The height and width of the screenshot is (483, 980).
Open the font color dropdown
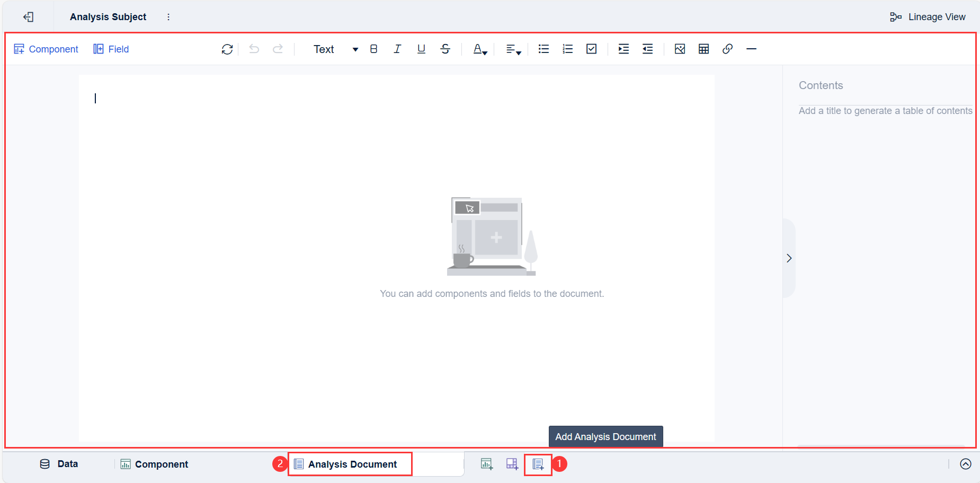479,49
